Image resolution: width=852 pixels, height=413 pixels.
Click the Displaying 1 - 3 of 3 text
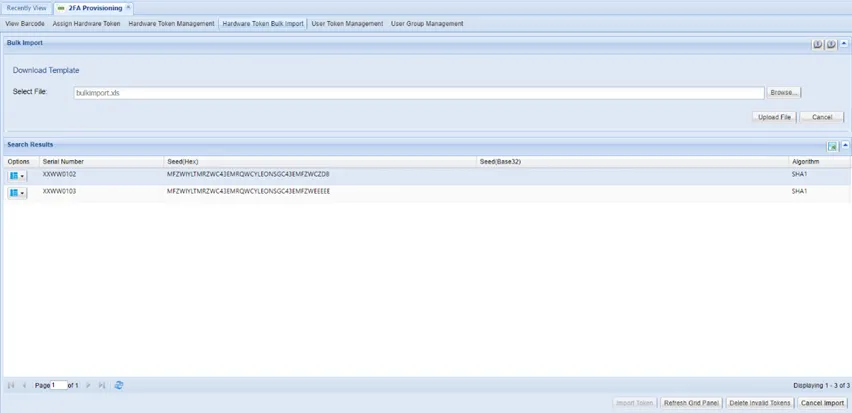pyautogui.click(x=821, y=385)
